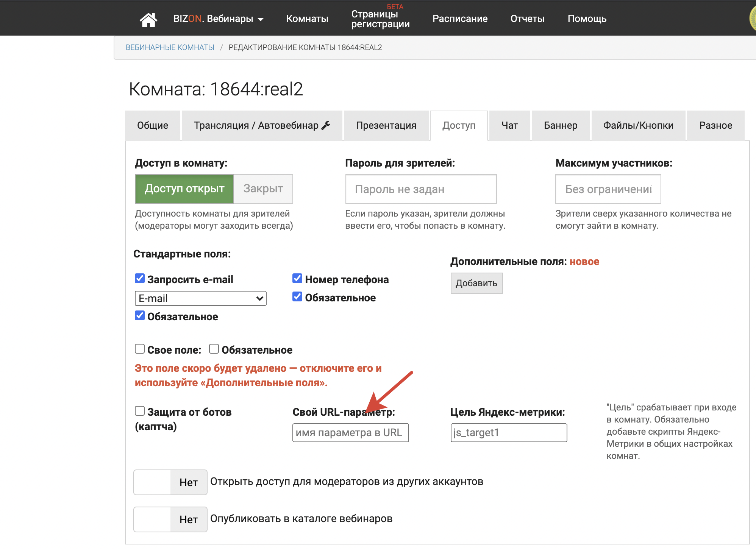
Task: Open the Файлы/Кнопки tab
Action: (638, 125)
